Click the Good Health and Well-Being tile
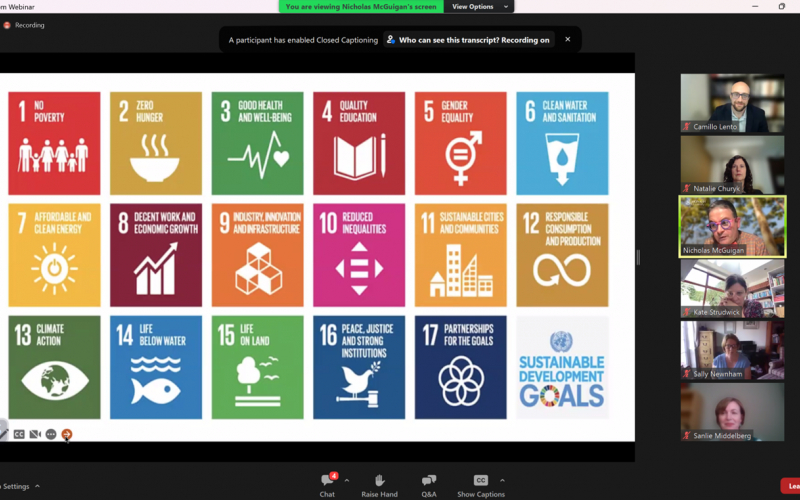This screenshot has height=500, width=800. click(257, 143)
